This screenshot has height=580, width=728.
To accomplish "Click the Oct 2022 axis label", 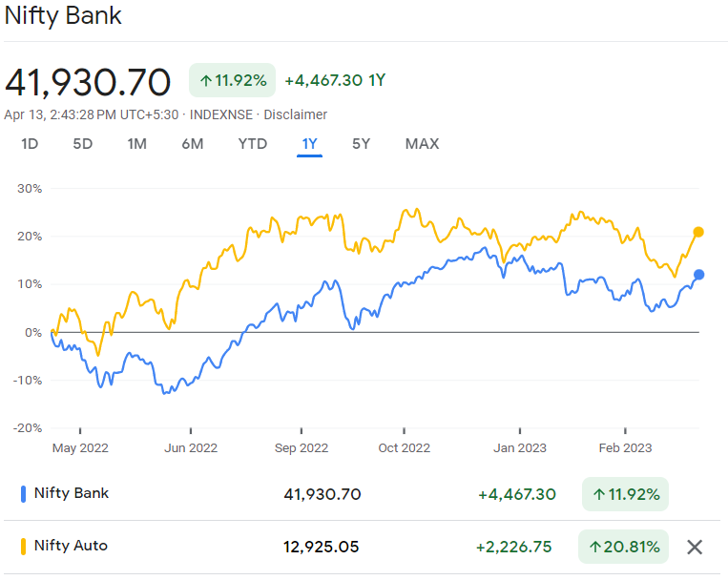I will [404, 448].
